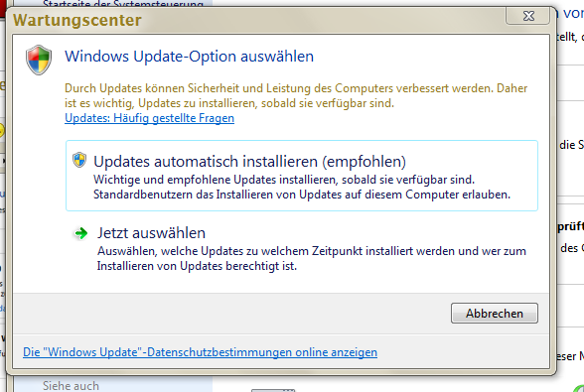Click the "Wartungscenter" window title text
Image resolution: width=584 pixels, height=392 pixels.
(x=77, y=20)
